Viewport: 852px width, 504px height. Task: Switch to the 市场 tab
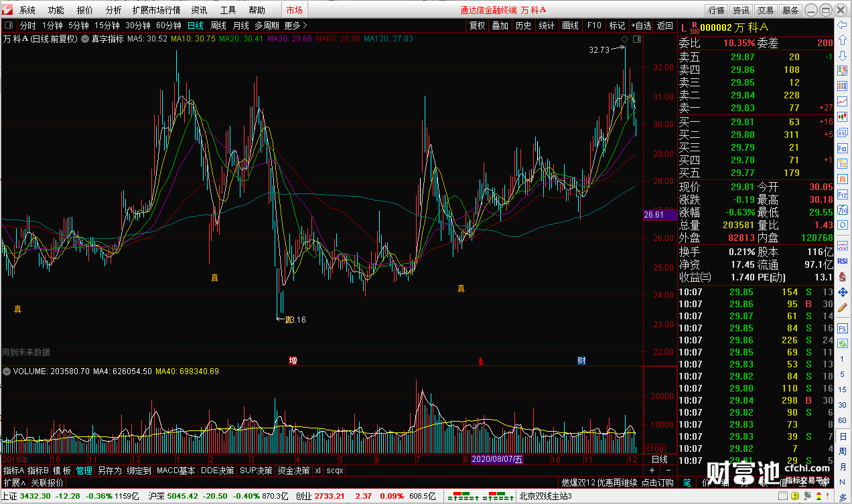point(294,10)
